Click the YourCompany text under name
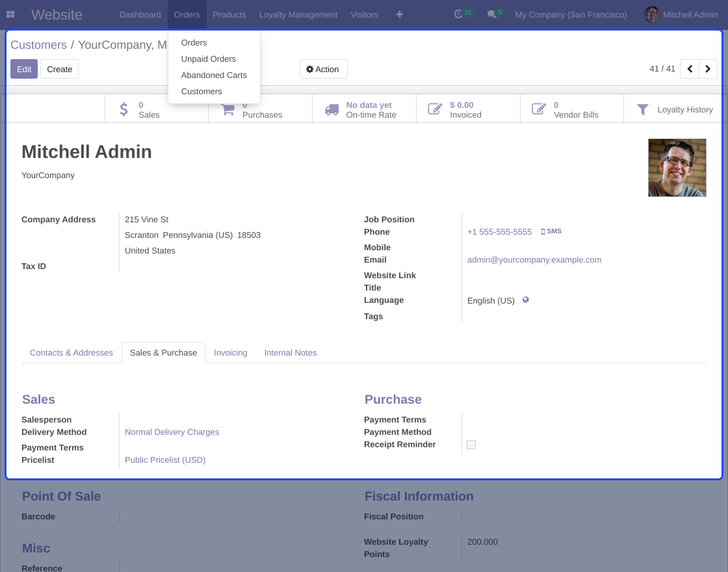728x572 pixels. pyautogui.click(x=48, y=175)
